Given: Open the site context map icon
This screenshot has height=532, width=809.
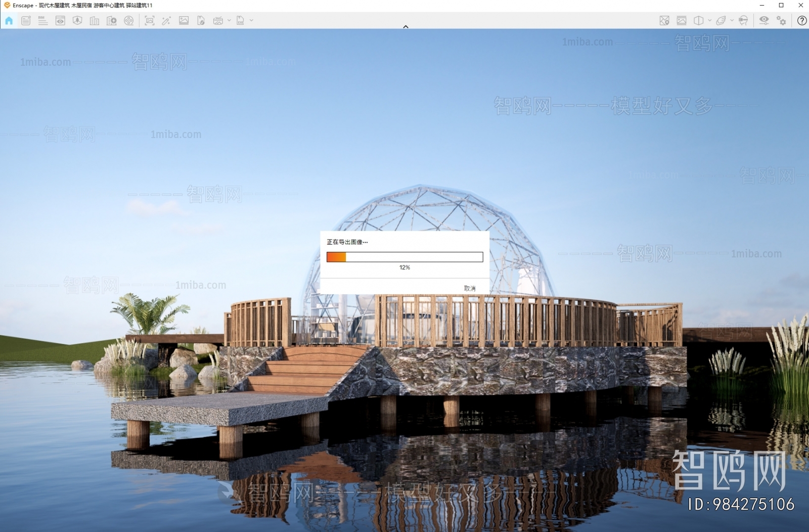Looking at the screenshot, I should click(x=664, y=21).
